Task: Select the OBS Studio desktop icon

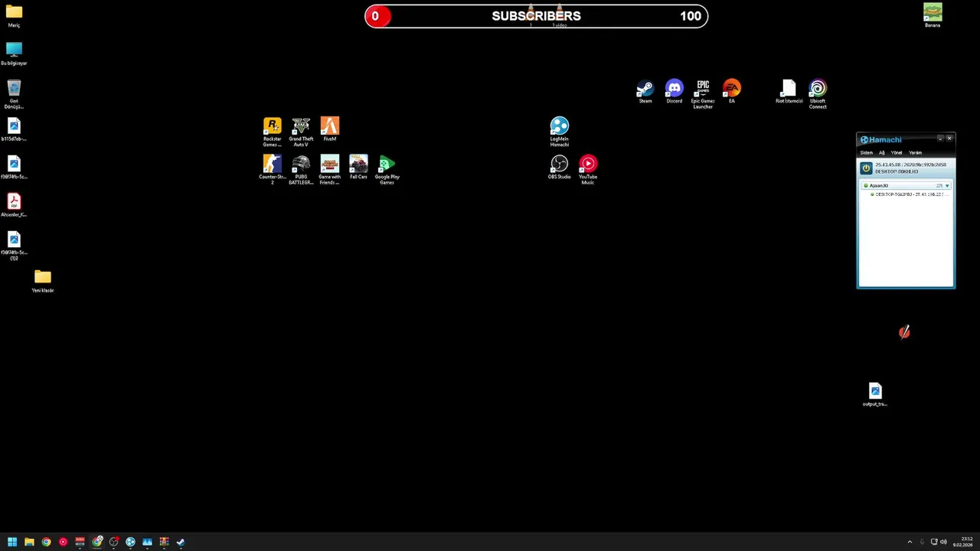Action: 560,167
